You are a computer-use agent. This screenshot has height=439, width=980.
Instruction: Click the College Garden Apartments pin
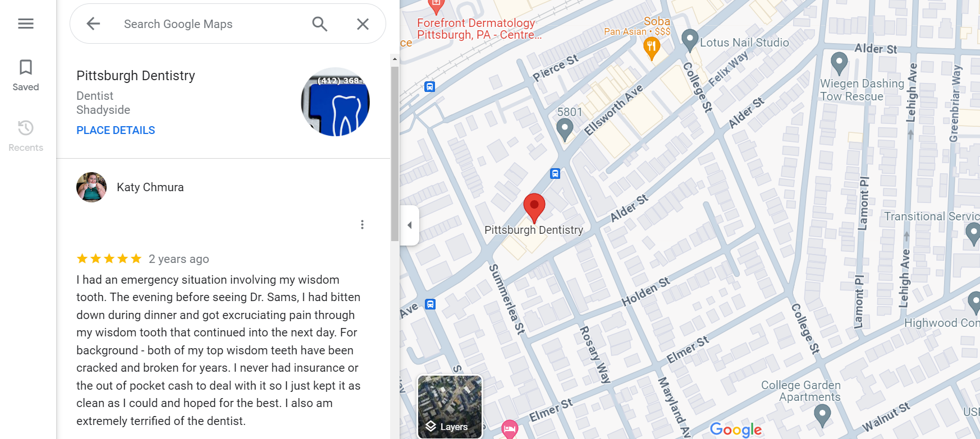click(x=822, y=415)
